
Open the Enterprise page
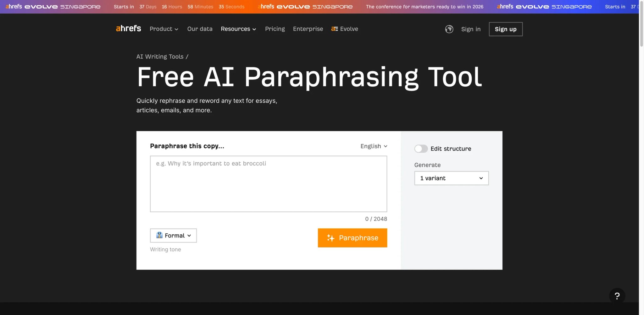[308, 29]
